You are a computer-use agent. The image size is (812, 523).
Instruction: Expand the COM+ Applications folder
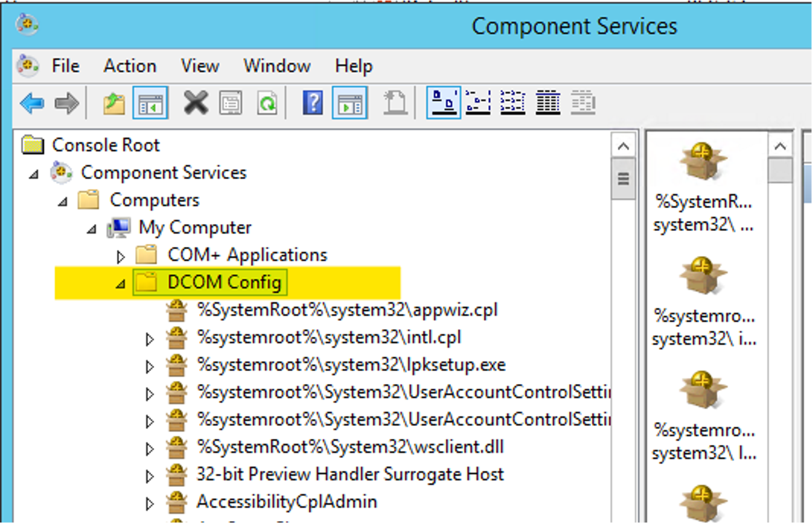click(120, 256)
